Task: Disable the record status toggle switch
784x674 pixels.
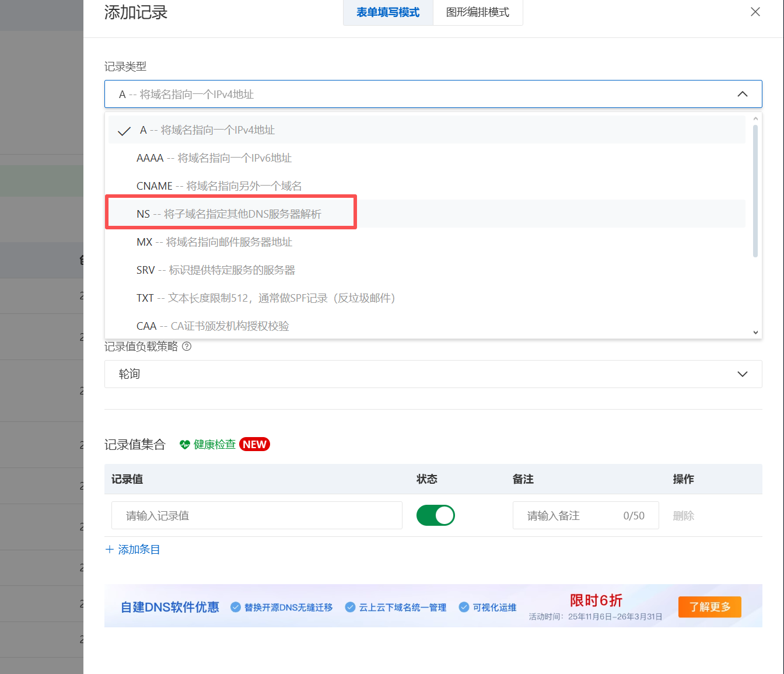Action: point(436,515)
